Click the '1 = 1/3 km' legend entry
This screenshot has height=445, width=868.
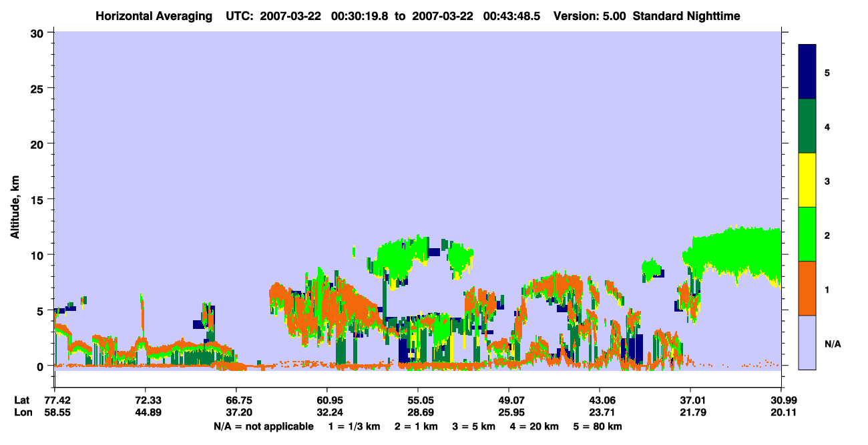click(x=353, y=426)
